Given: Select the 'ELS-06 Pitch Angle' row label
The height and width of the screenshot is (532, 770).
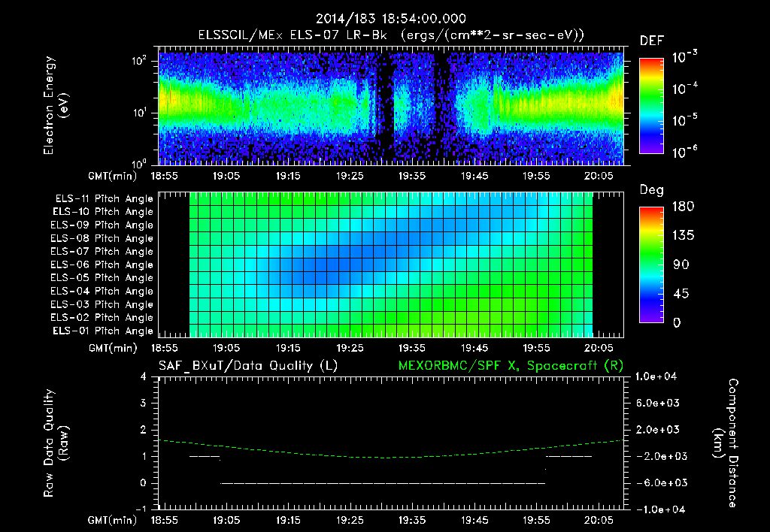Looking at the screenshot, I should (102, 265).
